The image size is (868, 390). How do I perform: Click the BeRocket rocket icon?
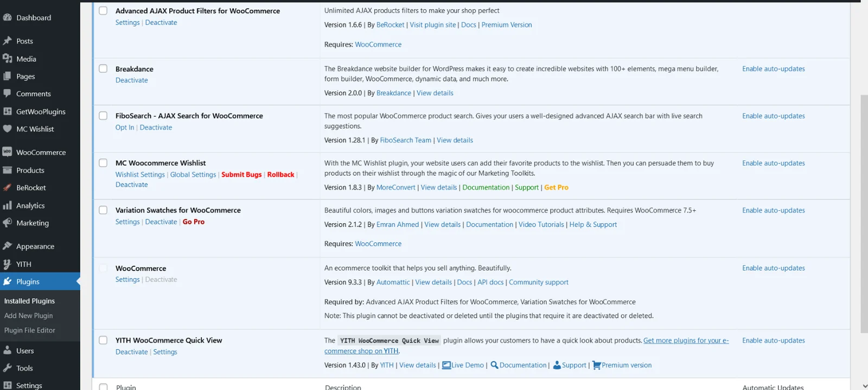7,187
